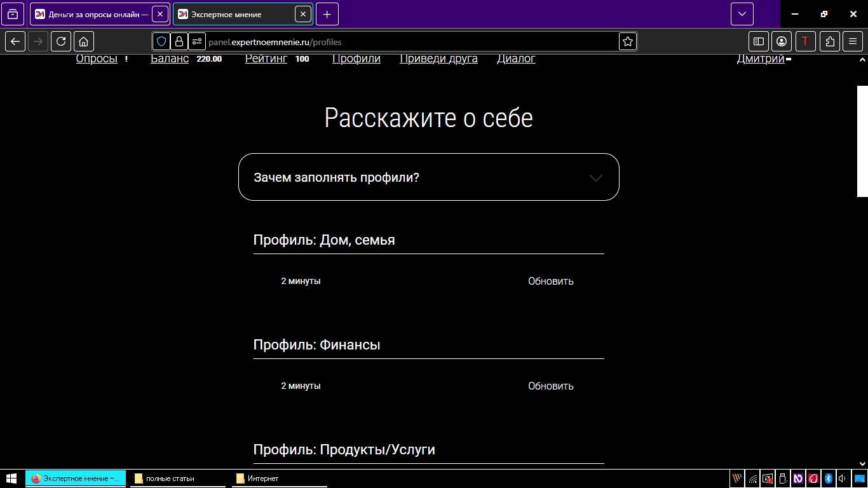The height and width of the screenshot is (488, 868).
Task: Open the Bluetooth icon in system tray
Action: [828, 478]
